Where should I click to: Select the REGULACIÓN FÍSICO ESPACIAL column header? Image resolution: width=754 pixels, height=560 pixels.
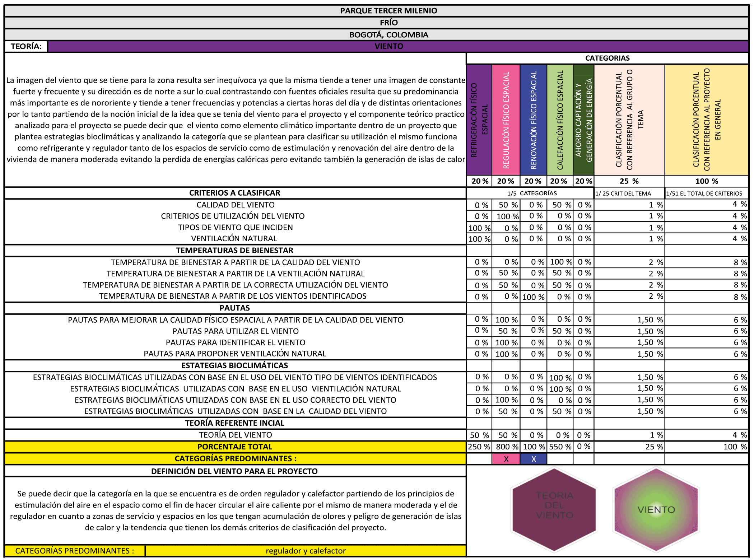506,120
